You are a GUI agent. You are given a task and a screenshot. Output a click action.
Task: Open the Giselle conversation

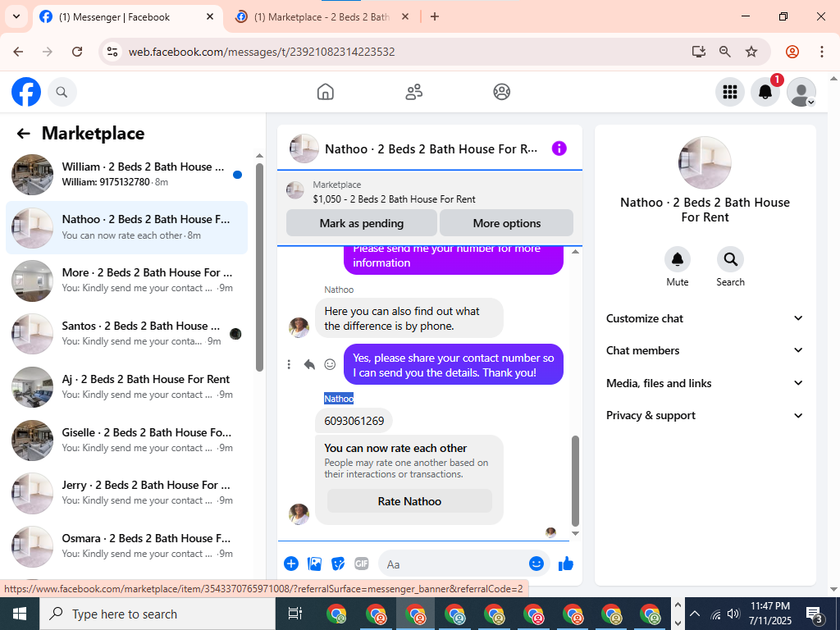127,440
